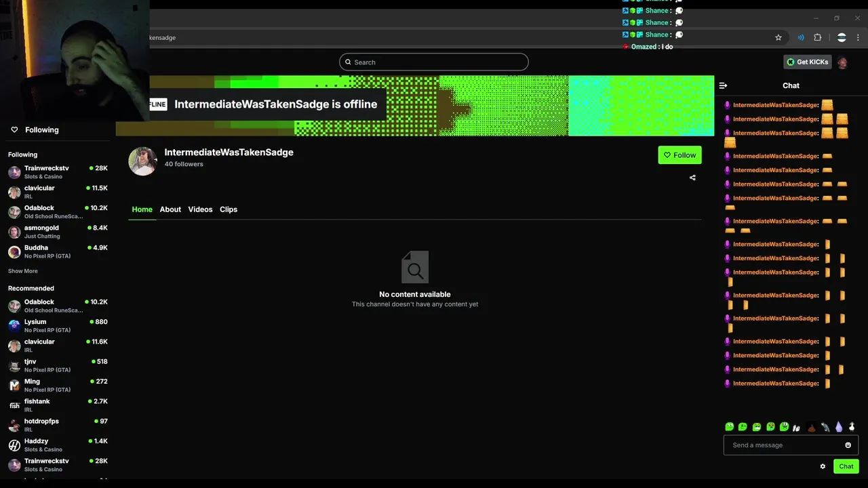868x488 pixels.
Task: Click Slots & Casino under Haddzy
Action: pos(43,449)
